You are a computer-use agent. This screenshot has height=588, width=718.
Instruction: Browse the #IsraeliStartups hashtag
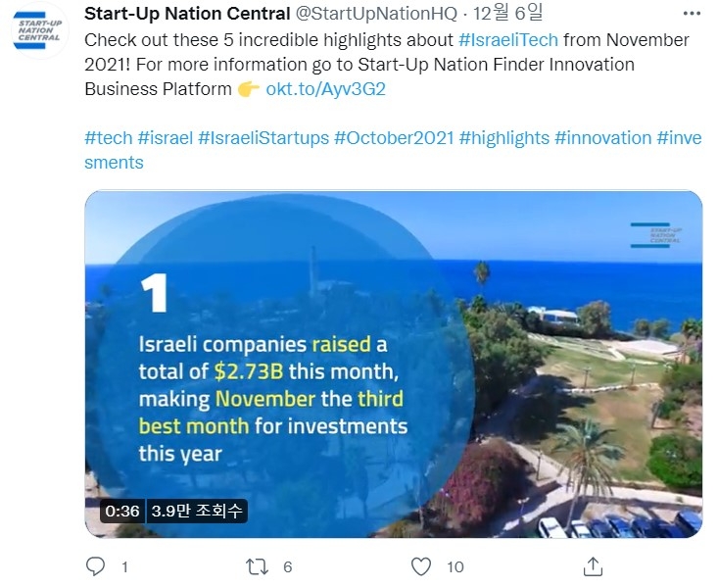point(263,138)
